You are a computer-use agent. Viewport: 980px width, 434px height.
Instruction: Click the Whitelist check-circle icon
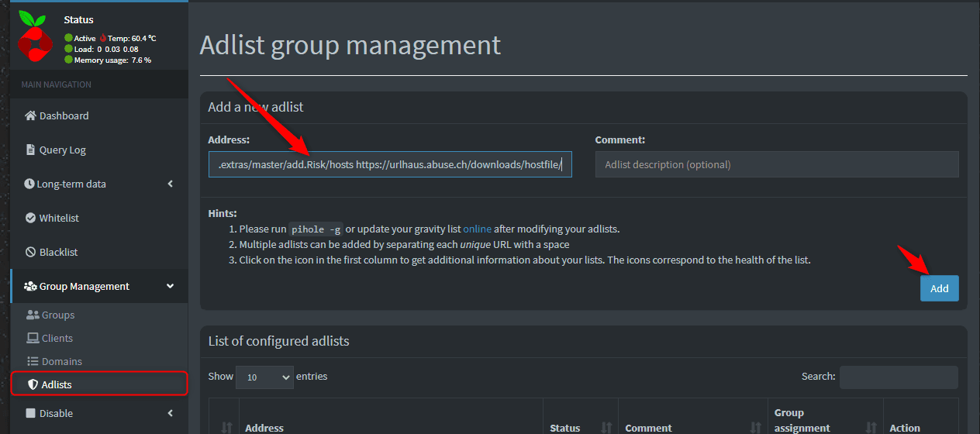tap(30, 218)
